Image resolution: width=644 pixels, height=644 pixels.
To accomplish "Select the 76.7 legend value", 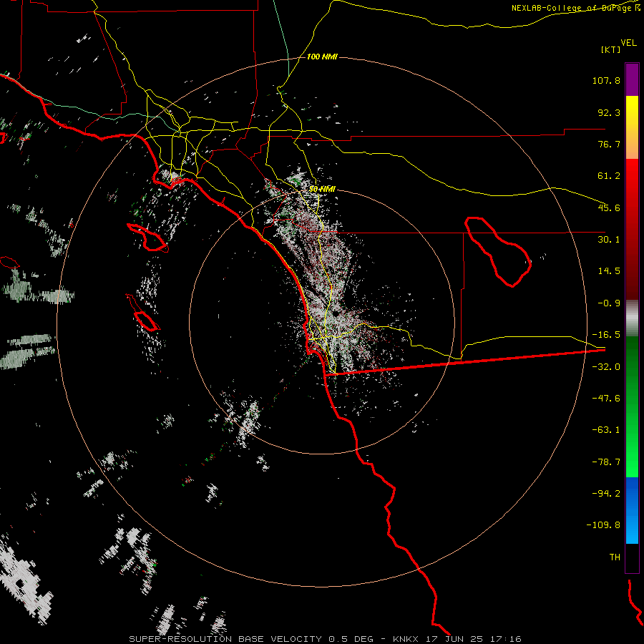I will coord(609,144).
